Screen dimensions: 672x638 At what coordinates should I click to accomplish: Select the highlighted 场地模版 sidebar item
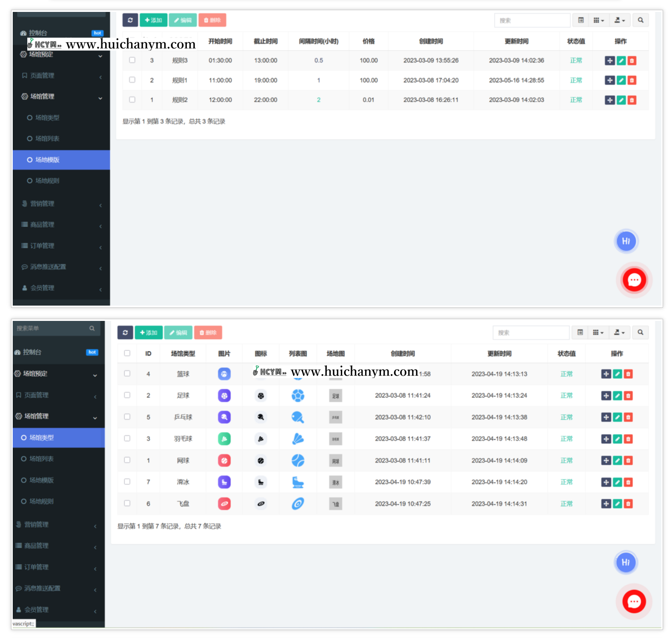tap(61, 160)
